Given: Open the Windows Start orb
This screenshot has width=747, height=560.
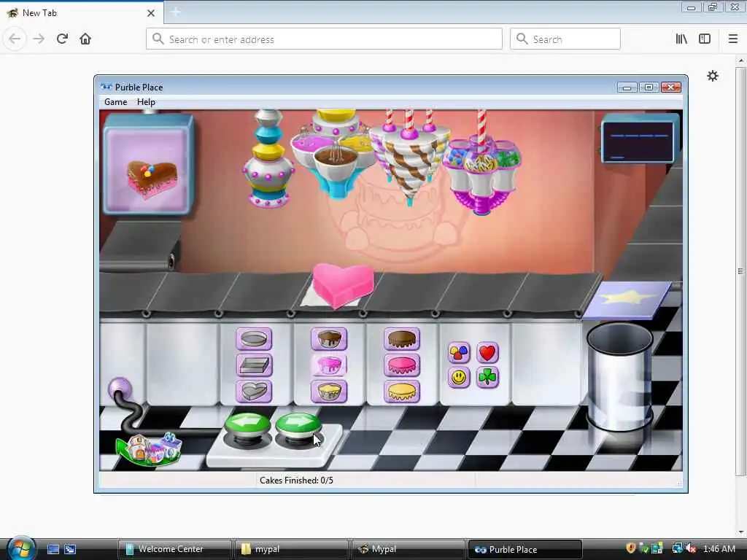Looking at the screenshot, I should coord(20,548).
